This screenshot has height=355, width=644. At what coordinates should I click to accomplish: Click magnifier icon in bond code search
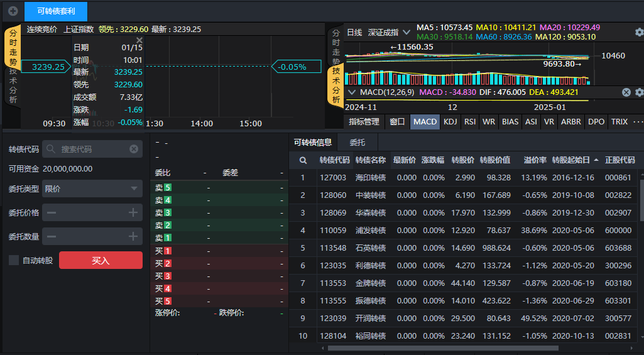tap(51, 149)
